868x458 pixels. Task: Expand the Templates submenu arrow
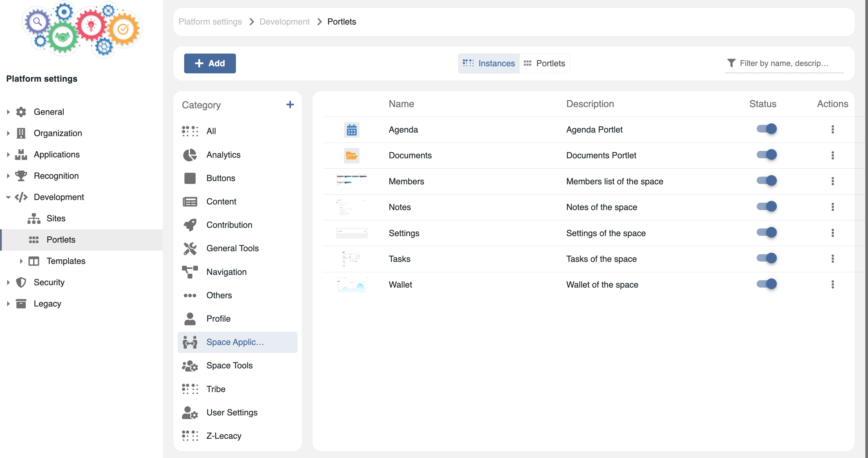[21, 261]
